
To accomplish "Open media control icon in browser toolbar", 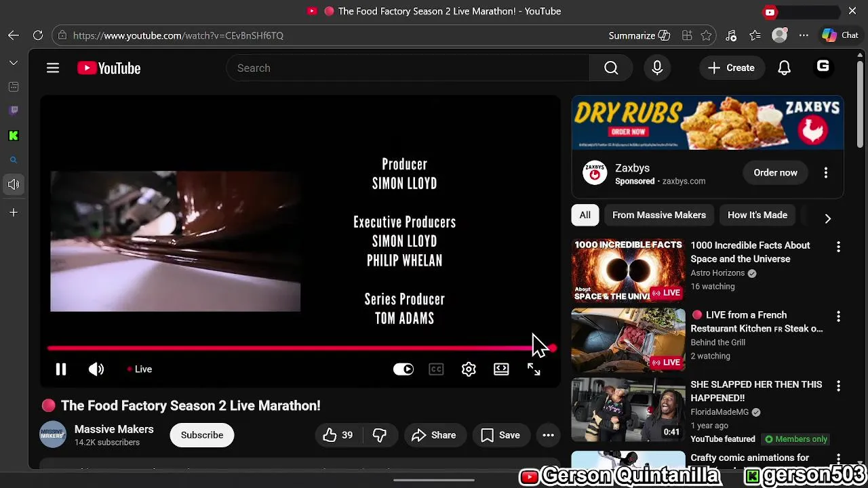I will (x=731, y=35).
